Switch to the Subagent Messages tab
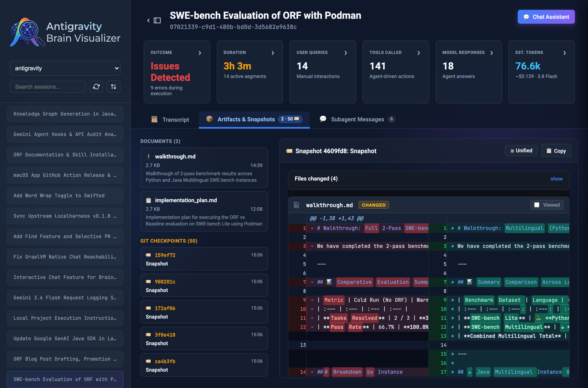Viewport: 588px width, 388px height. 357,119
